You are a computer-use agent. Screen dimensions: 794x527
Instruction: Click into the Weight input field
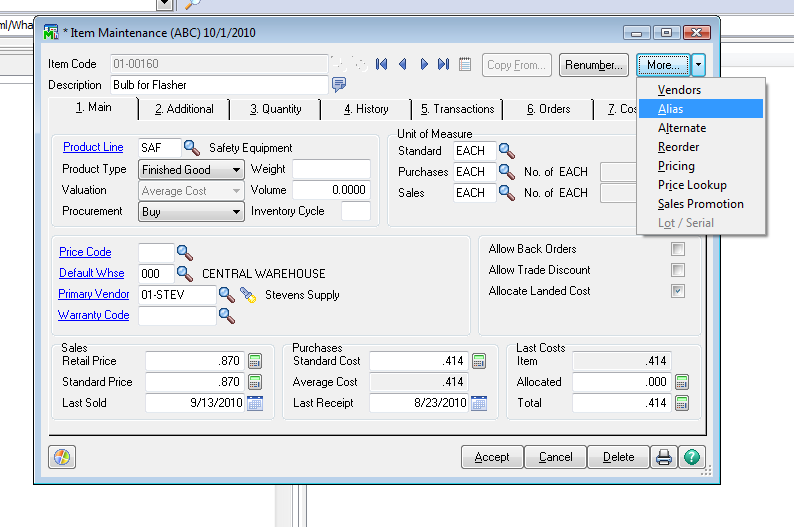pos(331,170)
